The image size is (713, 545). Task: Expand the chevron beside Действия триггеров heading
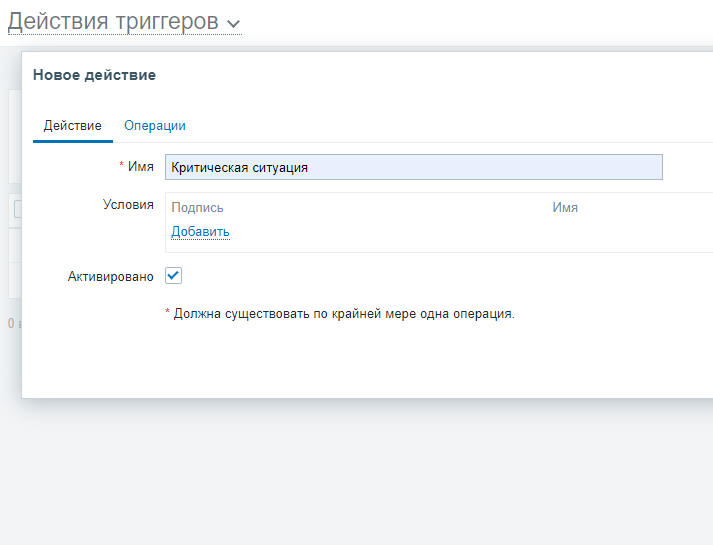click(x=233, y=23)
